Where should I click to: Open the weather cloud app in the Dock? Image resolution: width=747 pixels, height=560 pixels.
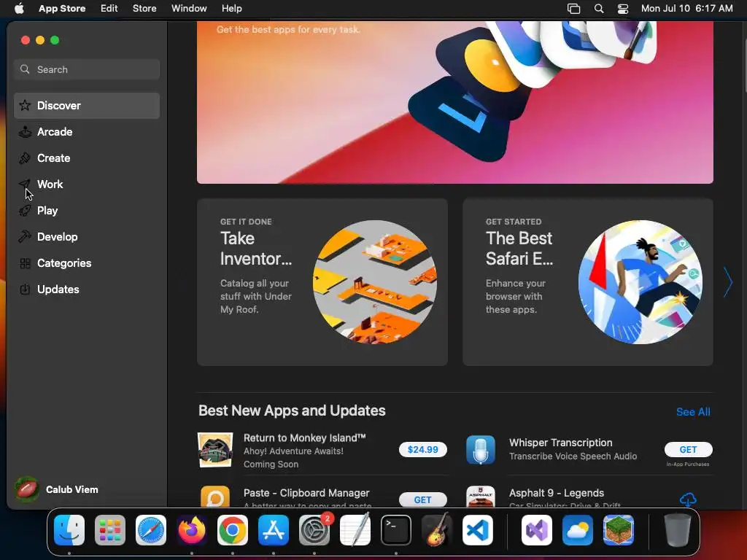(x=578, y=530)
